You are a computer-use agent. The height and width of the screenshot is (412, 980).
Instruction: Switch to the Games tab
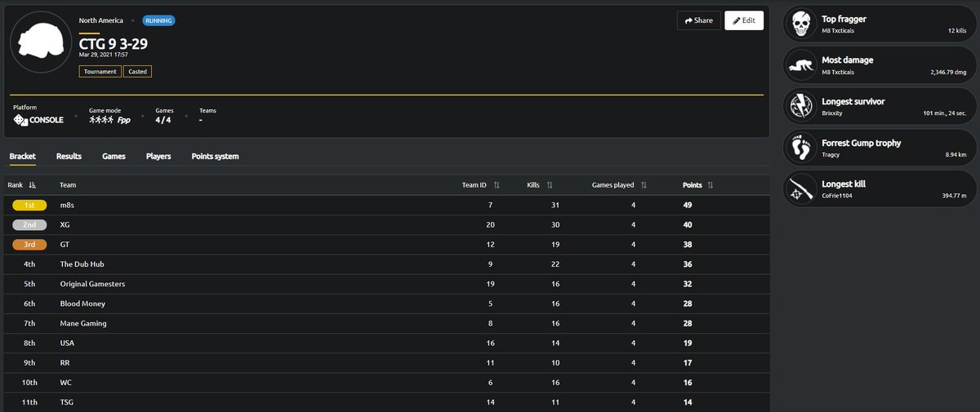click(x=114, y=156)
